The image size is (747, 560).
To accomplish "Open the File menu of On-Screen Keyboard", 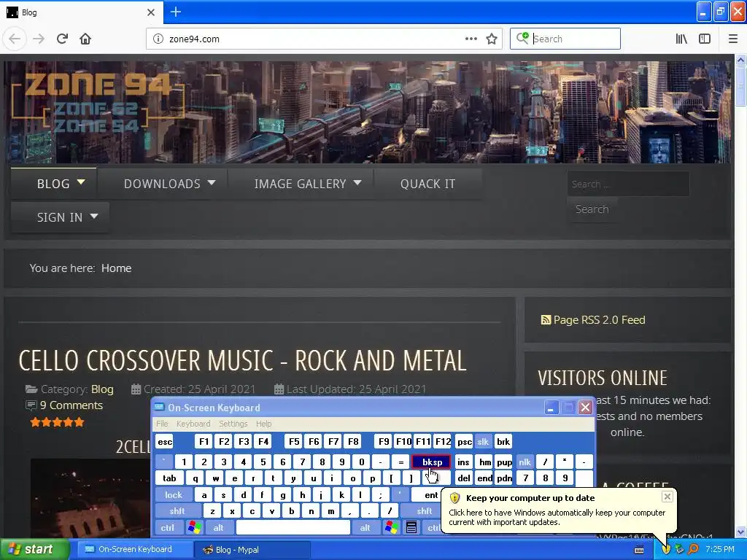I will tap(162, 424).
